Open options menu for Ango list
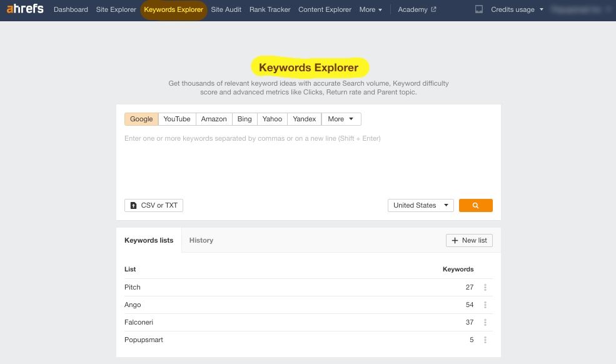This screenshot has width=616, height=364. 485,305
